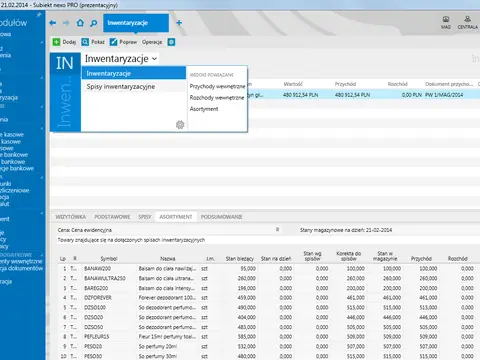The width and height of the screenshot is (480, 360).
Task: Open 'gia dokumentów' sidebar item
Action: pyautogui.click(x=22, y=268)
